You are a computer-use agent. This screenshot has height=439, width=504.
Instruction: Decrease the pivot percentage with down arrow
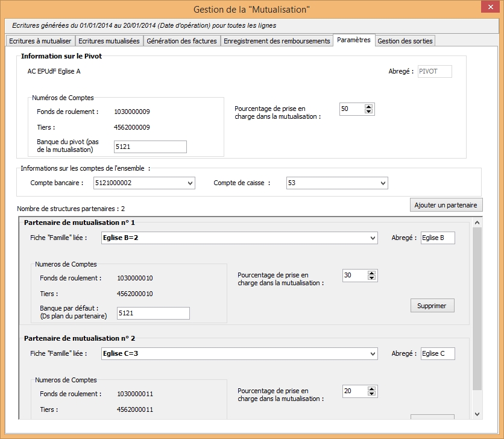[369, 112]
